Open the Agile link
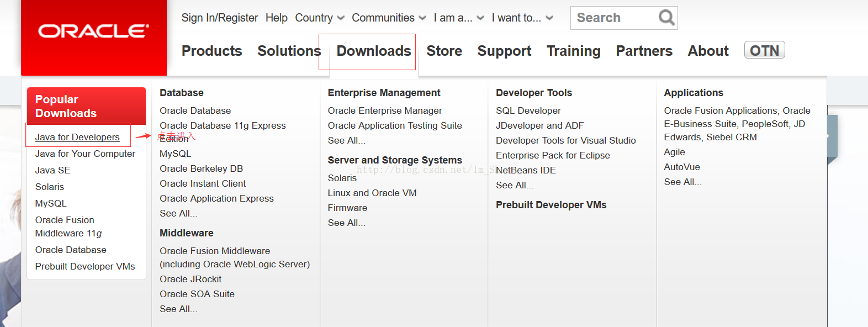 tap(674, 152)
